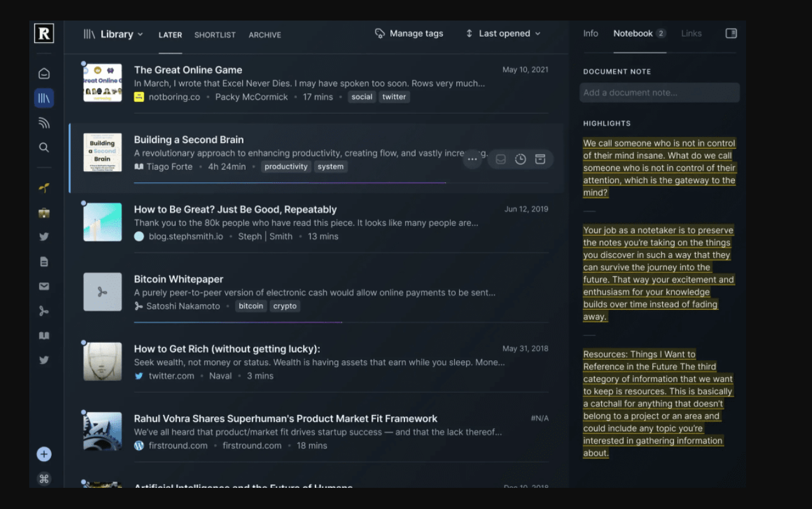Open the three-dot more actions menu
Image resolution: width=812 pixels, height=509 pixels.
[472, 159]
